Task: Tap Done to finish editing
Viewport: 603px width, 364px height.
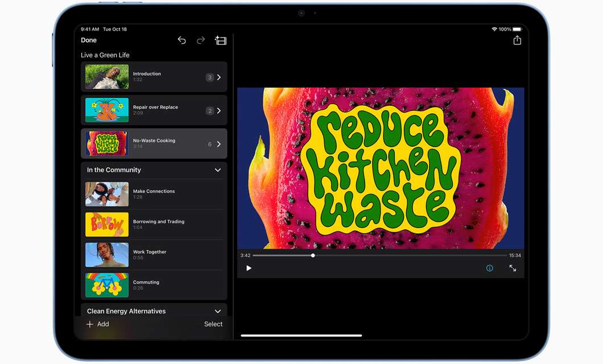Action: point(89,40)
